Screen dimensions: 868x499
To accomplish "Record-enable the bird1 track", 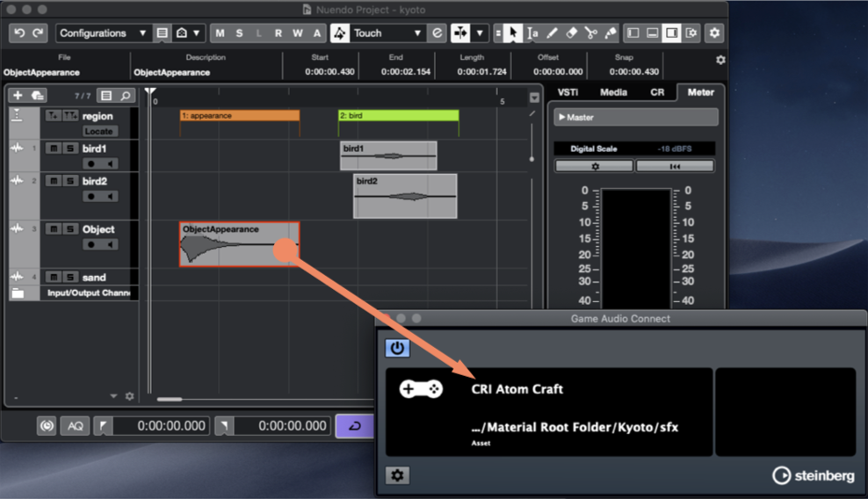I will click(91, 164).
